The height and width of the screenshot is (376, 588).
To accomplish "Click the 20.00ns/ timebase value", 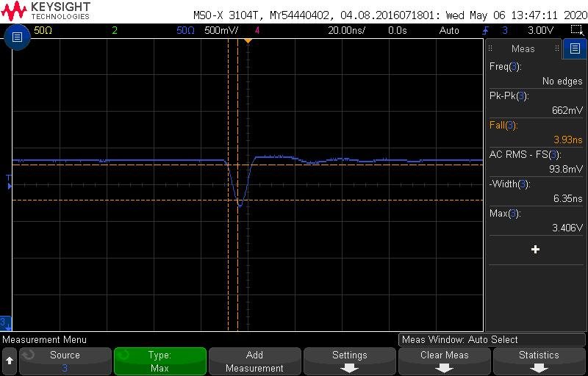I will tap(346, 30).
